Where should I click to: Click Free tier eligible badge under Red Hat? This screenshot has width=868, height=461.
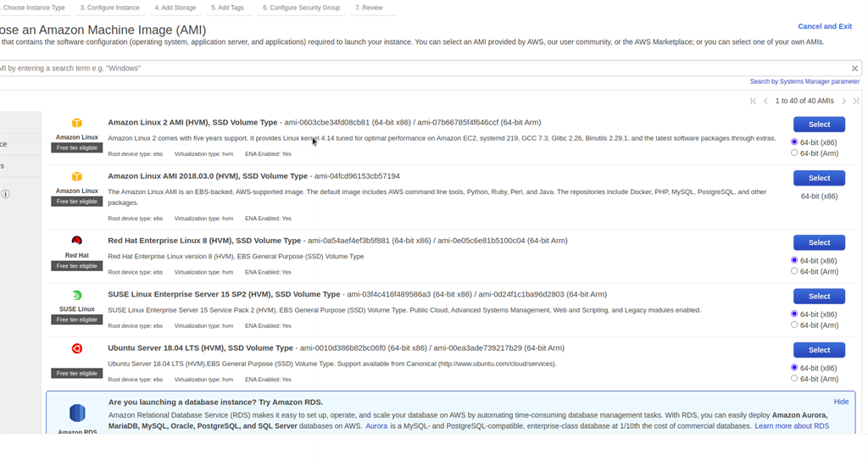77,266
